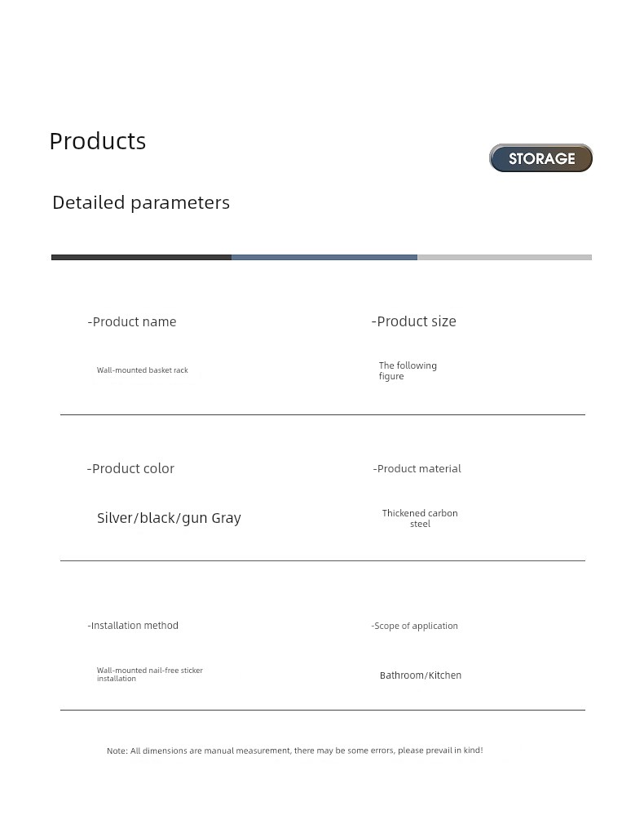Click the Detailed parameters subtitle
644x828 pixels.
tap(141, 203)
